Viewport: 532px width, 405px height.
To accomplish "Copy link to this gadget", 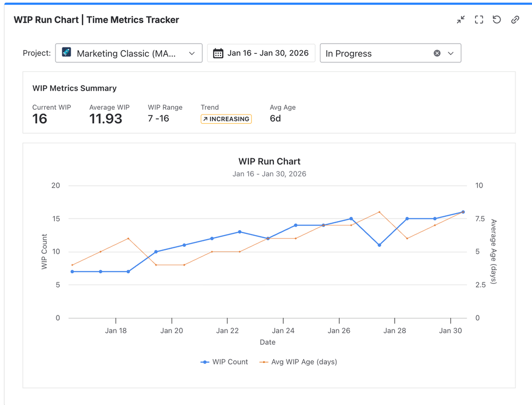I will coord(515,20).
